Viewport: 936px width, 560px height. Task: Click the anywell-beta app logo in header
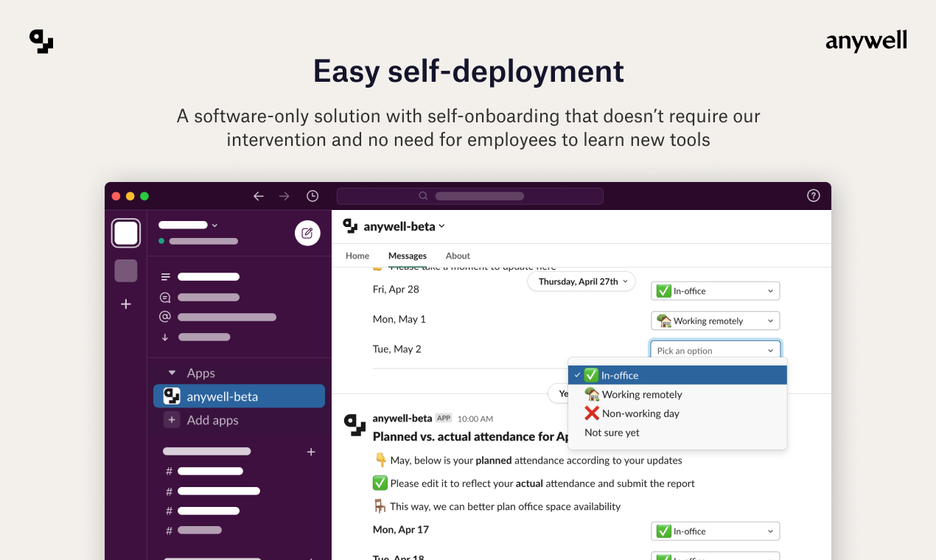(350, 226)
